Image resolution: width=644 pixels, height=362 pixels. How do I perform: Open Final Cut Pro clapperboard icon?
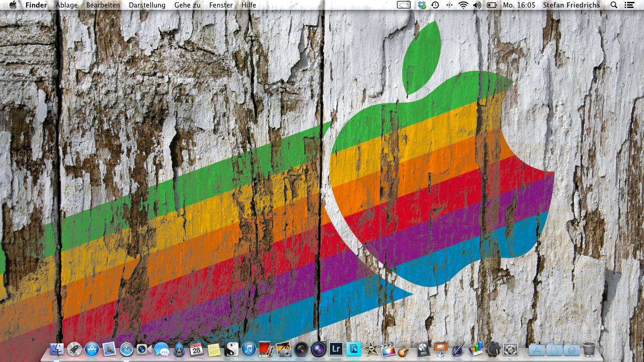pos(388,349)
